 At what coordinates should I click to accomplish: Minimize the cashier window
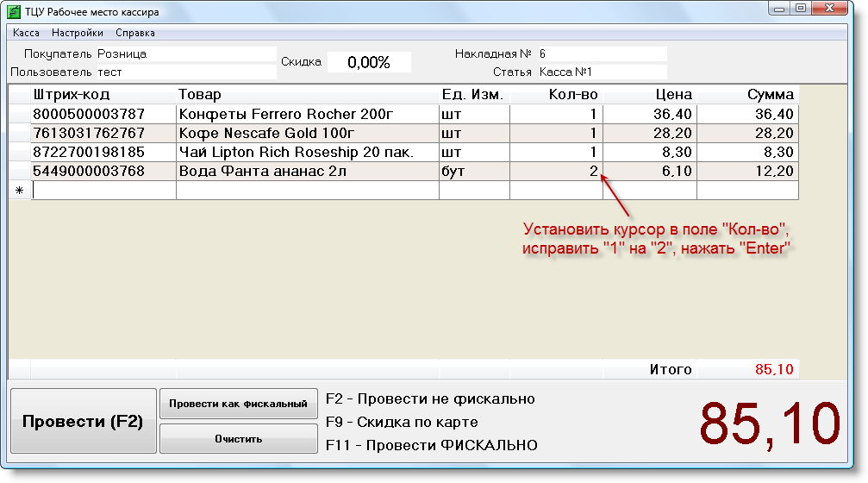coord(779,9)
